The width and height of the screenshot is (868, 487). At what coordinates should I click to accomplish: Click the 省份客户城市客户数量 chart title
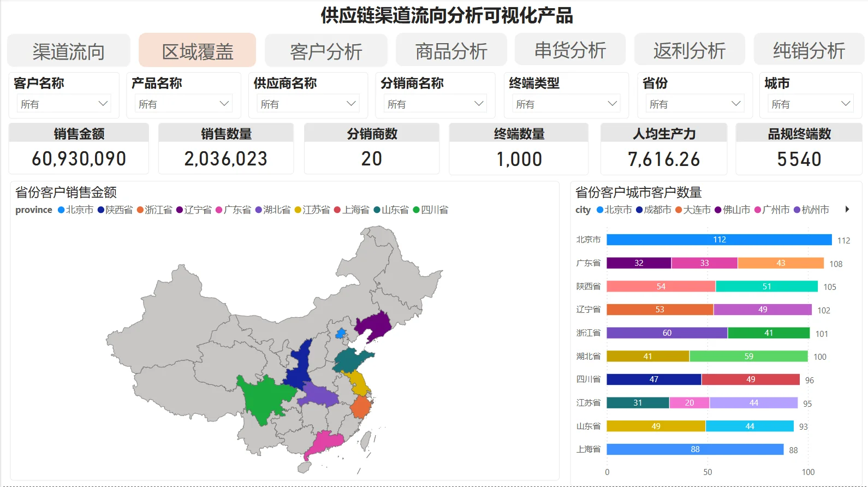(x=639, y=192)
